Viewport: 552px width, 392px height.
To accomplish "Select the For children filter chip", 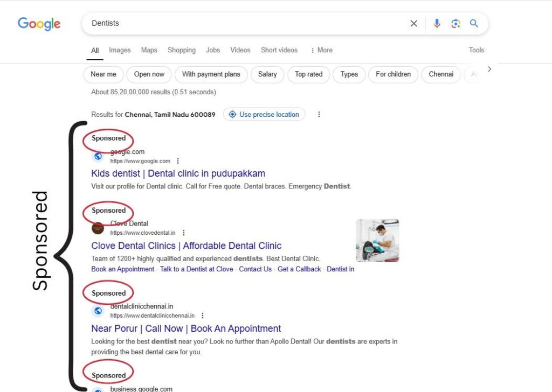I will coord(393,74).
